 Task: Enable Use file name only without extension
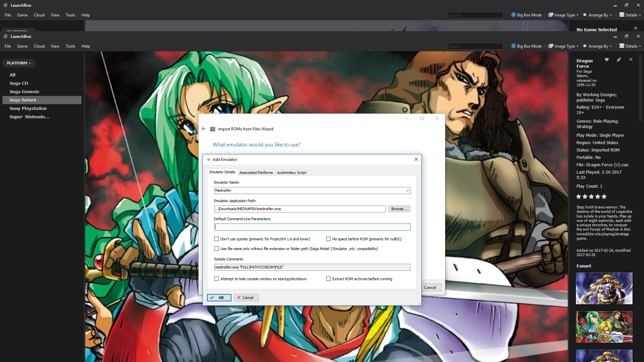(x=217, y=249)
